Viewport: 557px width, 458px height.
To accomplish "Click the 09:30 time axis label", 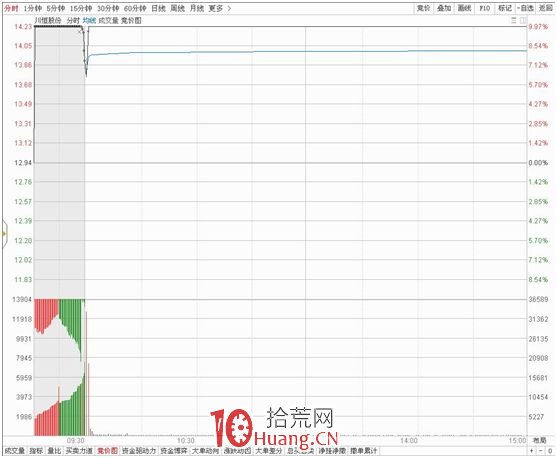I will coord(76,441).
